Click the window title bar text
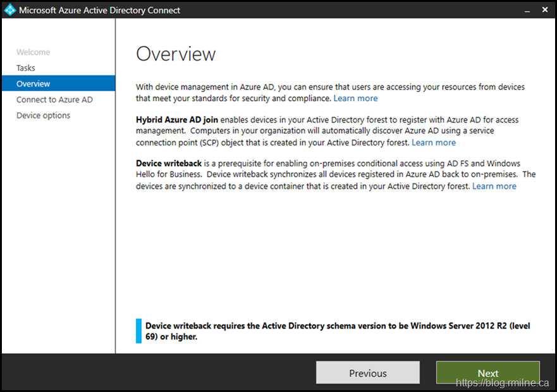 (x=99, y=10)
